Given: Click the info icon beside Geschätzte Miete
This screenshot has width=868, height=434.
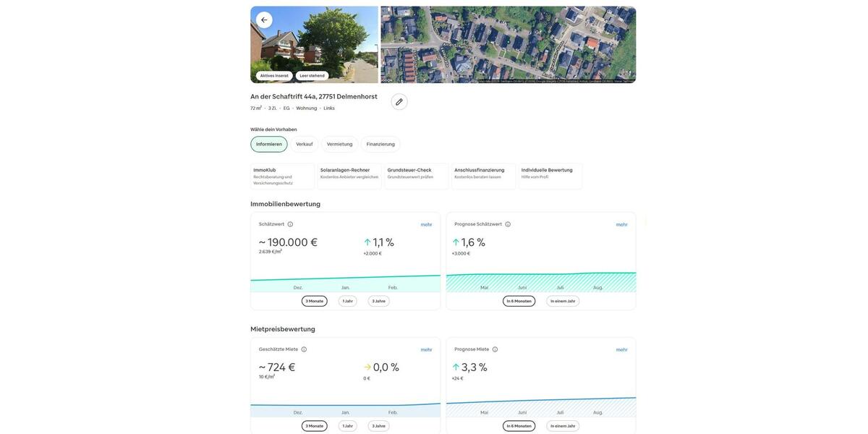Looking at the screenshot, I should 304,349.
